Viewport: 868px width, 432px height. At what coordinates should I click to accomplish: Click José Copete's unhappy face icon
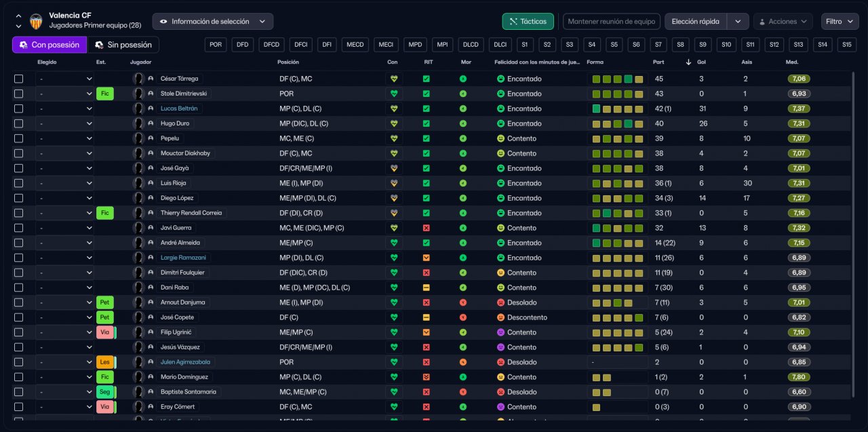[500, 317]
